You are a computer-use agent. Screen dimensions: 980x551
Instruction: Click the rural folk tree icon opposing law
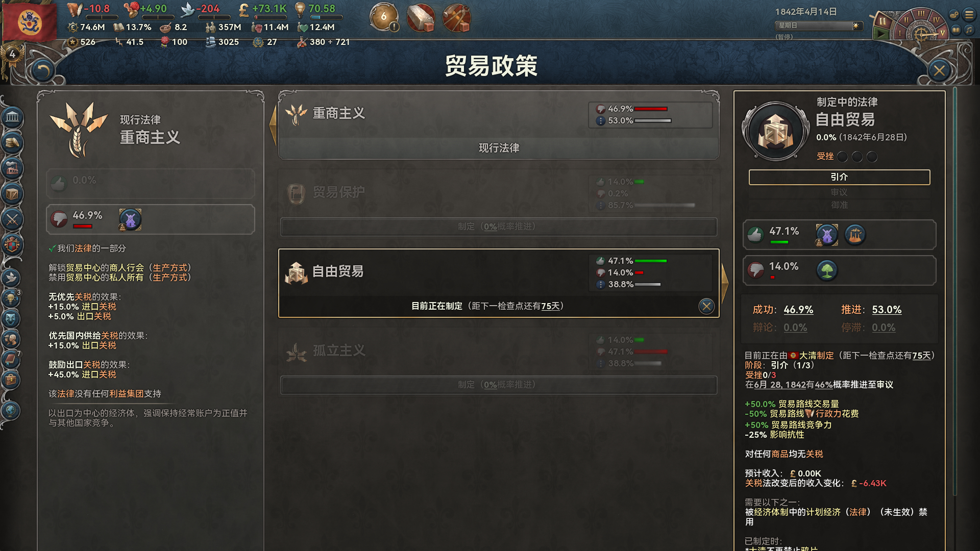[x=827, y=270]
